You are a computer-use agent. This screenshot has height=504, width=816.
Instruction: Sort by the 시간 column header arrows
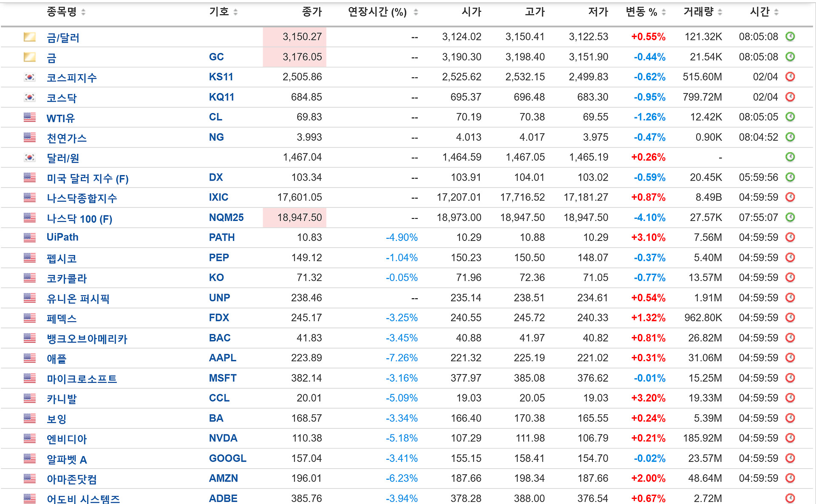776,12
